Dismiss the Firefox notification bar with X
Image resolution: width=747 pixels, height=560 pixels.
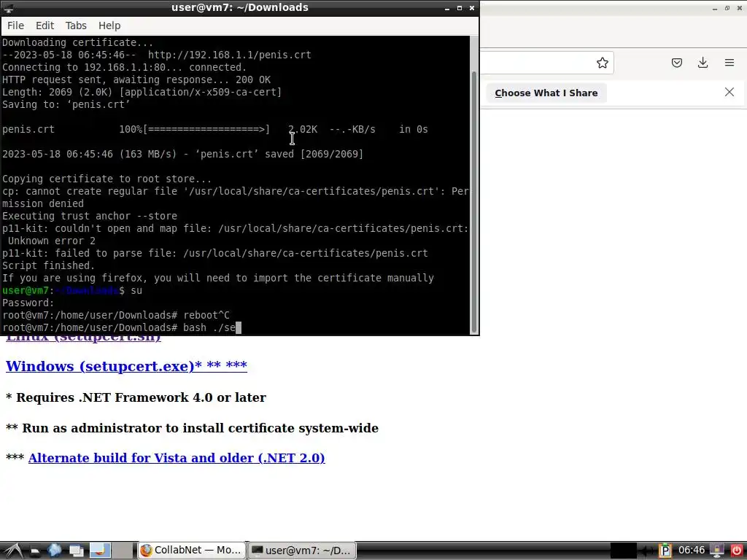click(729, 93)
